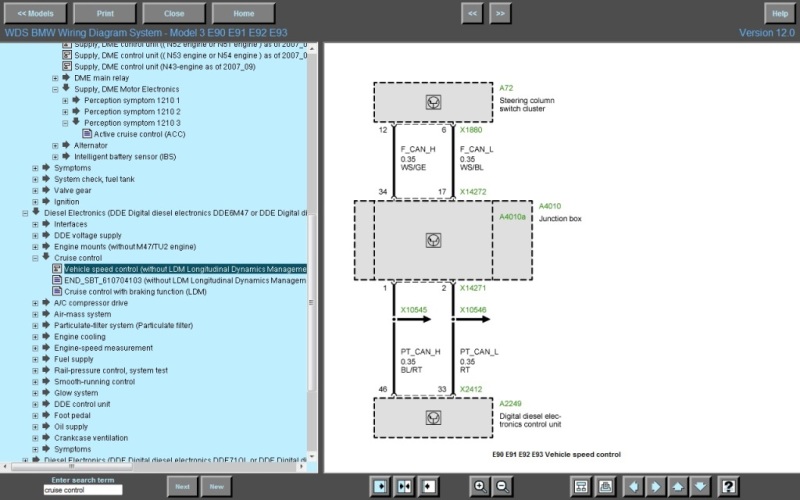The height and width of the screenshot is (500, 800).
Task: Expand the Alternator tree node
Action: click(x=56, y=145)
